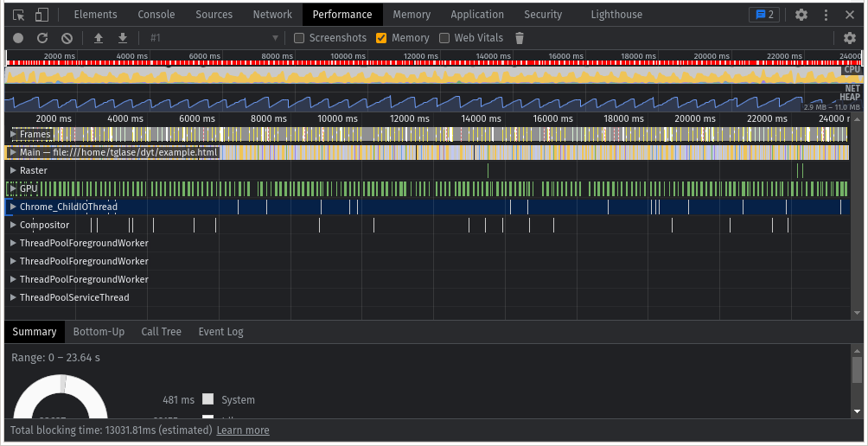Open the Lighthouse tab
The width and height of the screenshot is (868, 446).
coord(616,15)
